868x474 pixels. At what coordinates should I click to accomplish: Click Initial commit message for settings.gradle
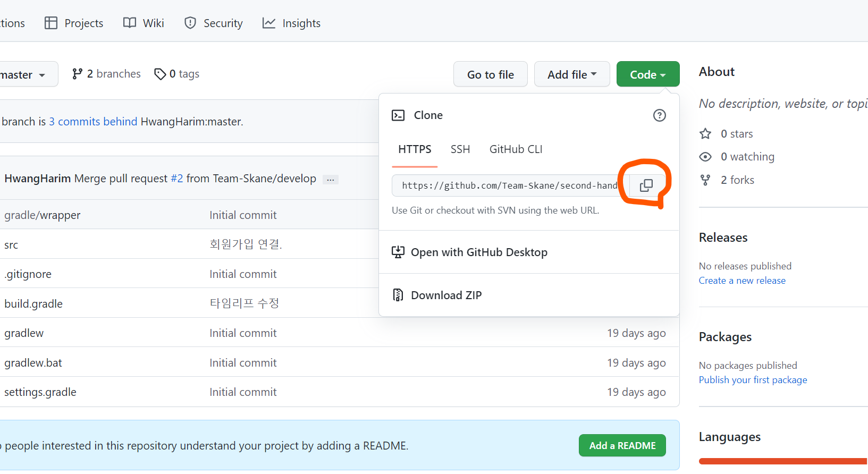click(243, 392)
